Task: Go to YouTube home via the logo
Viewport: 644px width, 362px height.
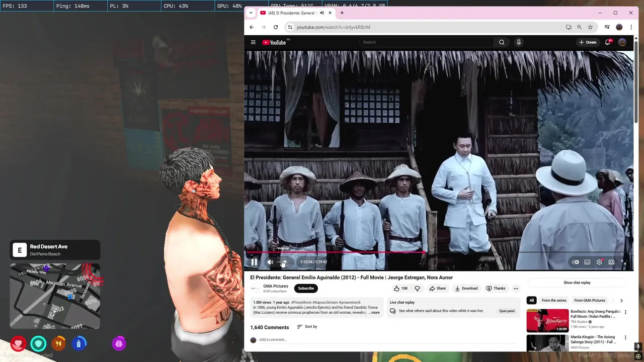Action: pos(274,42)
